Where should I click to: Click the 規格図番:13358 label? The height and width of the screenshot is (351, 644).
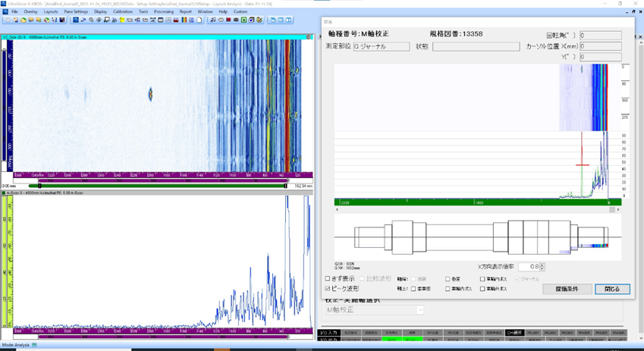(456, 34)
